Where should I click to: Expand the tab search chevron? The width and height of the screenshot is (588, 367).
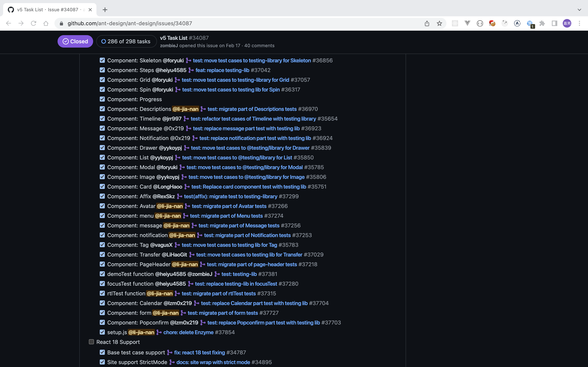click(x=579, y=10)
